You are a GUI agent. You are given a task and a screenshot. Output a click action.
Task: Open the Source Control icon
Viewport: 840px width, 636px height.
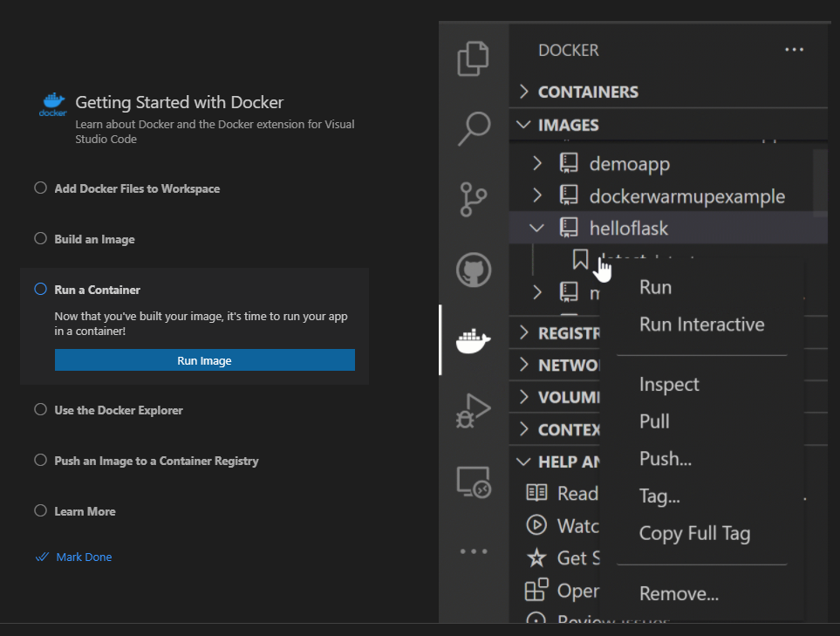(474, 199)
